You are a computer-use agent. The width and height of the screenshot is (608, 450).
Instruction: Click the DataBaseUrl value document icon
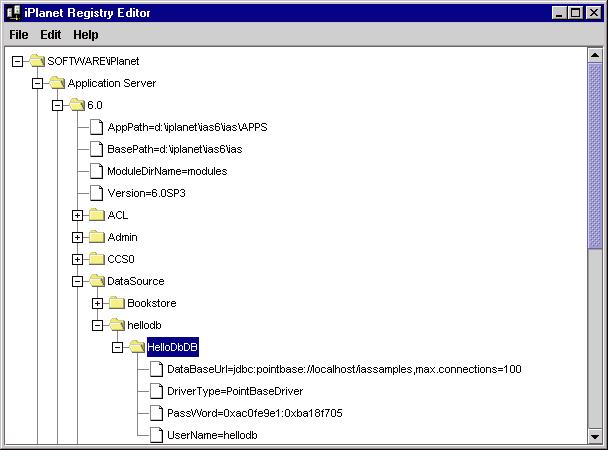click(156, 369)
